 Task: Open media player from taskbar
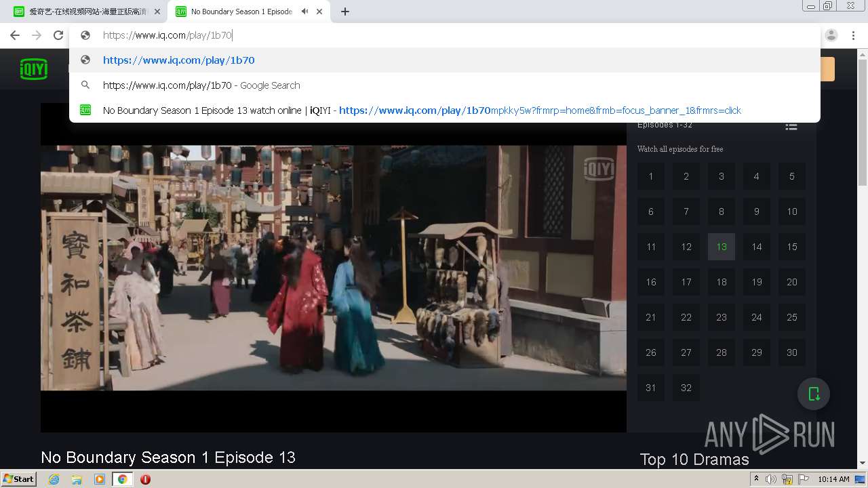coord(100,479)
